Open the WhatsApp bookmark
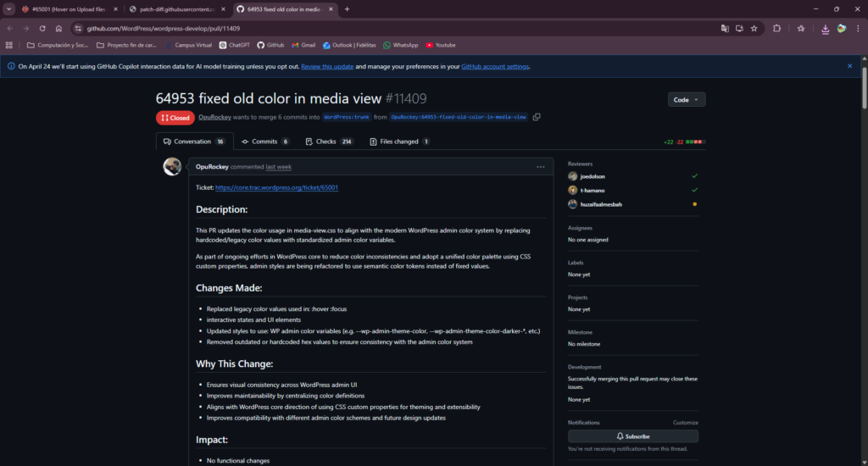Viewport: 868px width, 466px height. (401, 46)
